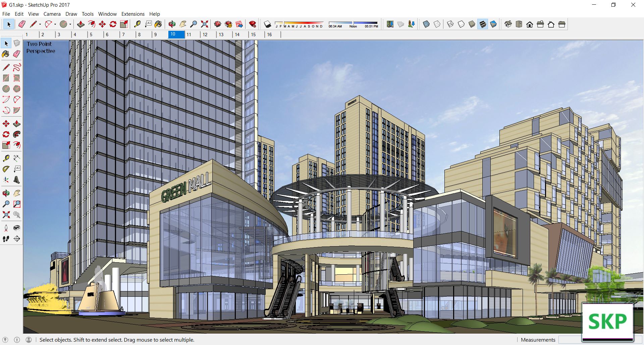644x345 pixels.
Task: Activate the Push/Pull tool in top toolbar
Action: coord(81,24)
